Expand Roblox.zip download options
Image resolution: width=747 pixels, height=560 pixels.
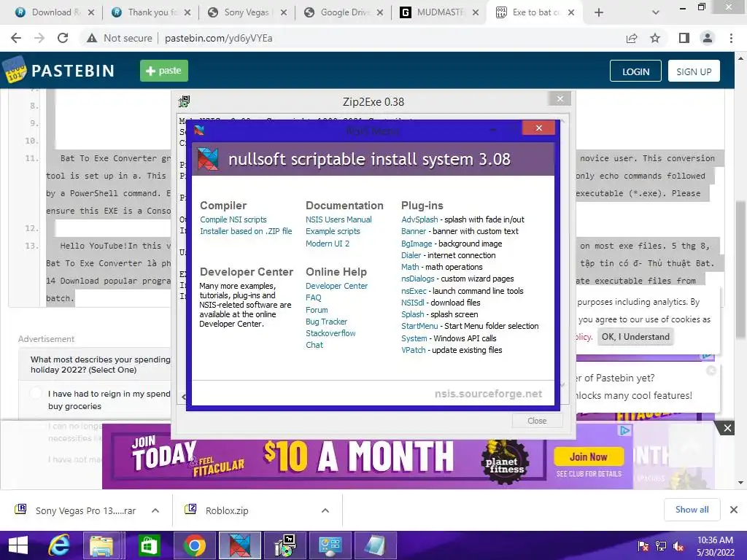click(325, 510)
